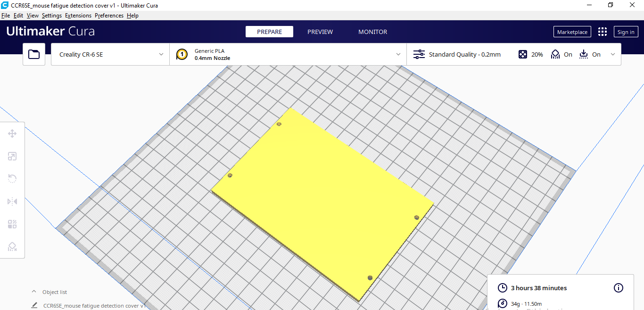Switch to the PREVIEW stage tab
The image size is (644, 310).
coord(320,32)
